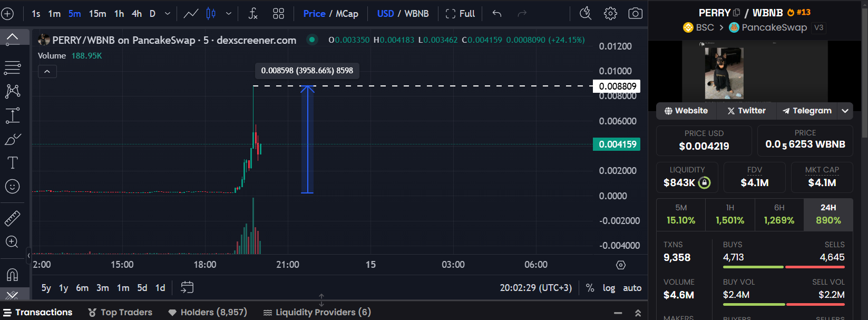Click the green market status dot

(x=312, y=40)
